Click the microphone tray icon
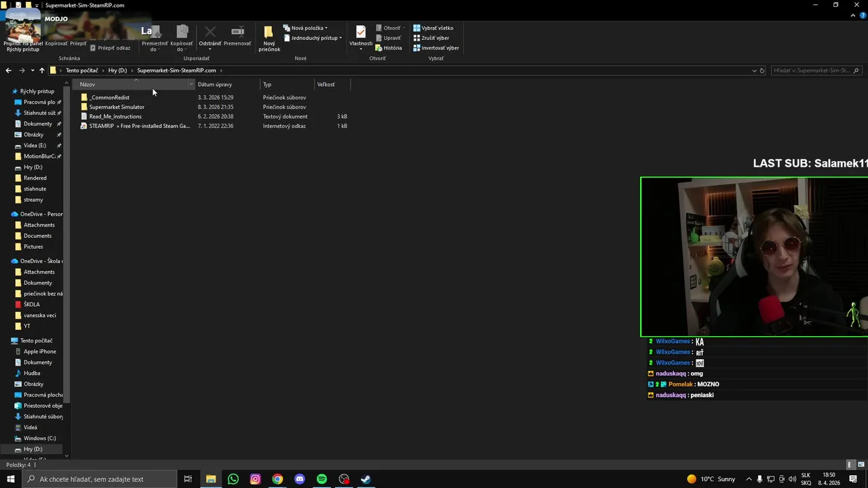The height and width of the screenshot is (488, 868). (759, 479)
